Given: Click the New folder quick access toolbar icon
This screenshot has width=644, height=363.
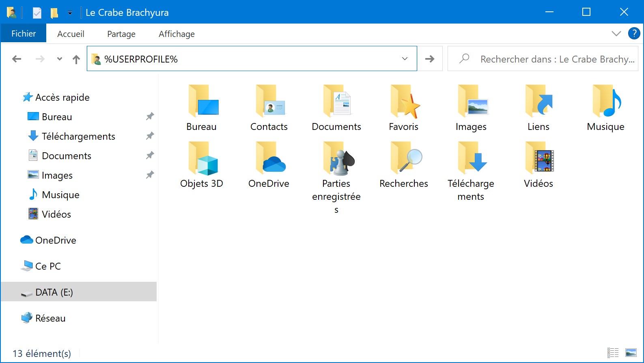Looking at the screenshot, I should 54,13.
